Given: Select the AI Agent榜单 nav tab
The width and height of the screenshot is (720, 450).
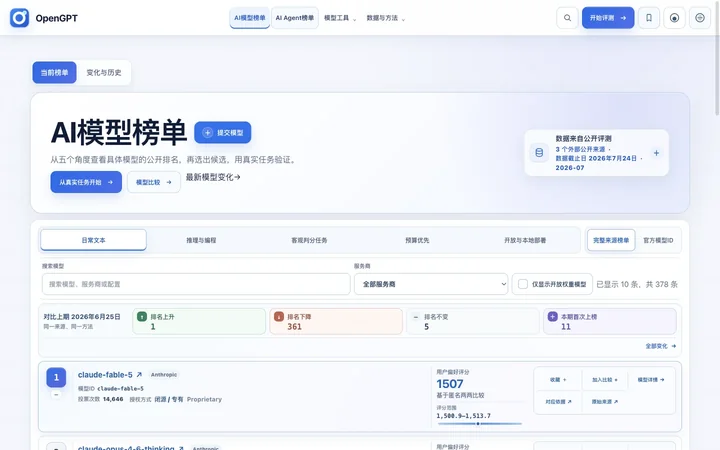Looking at the screenshot, I should 295,18.
